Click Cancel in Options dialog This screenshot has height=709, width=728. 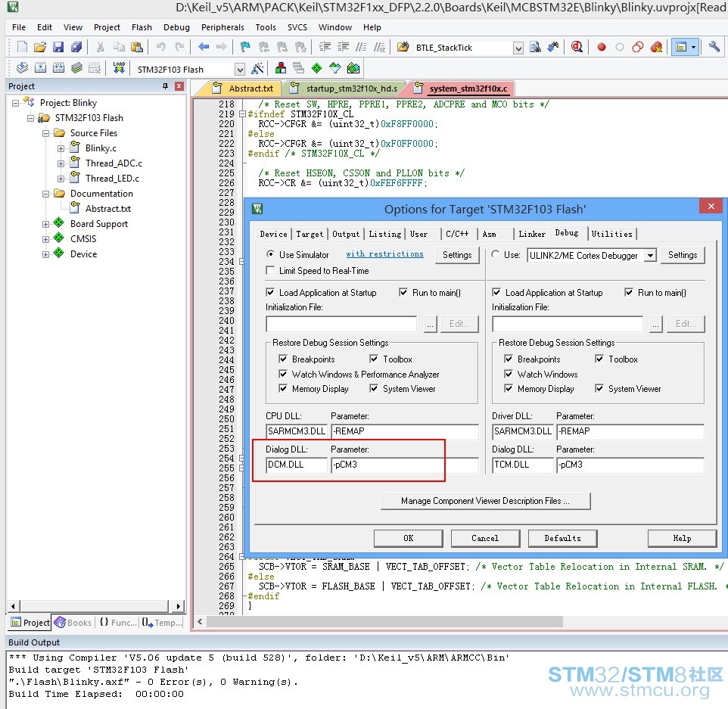(x=485, y=538)
